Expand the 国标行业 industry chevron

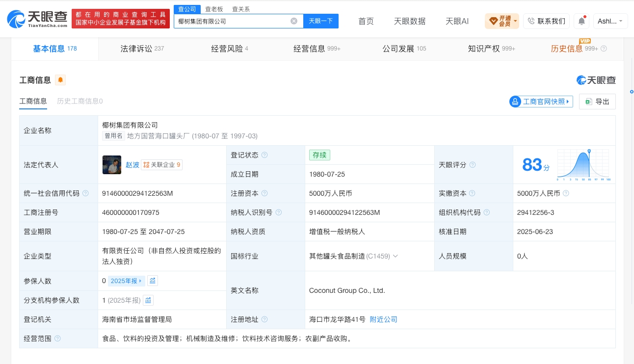tap(396, 256)
